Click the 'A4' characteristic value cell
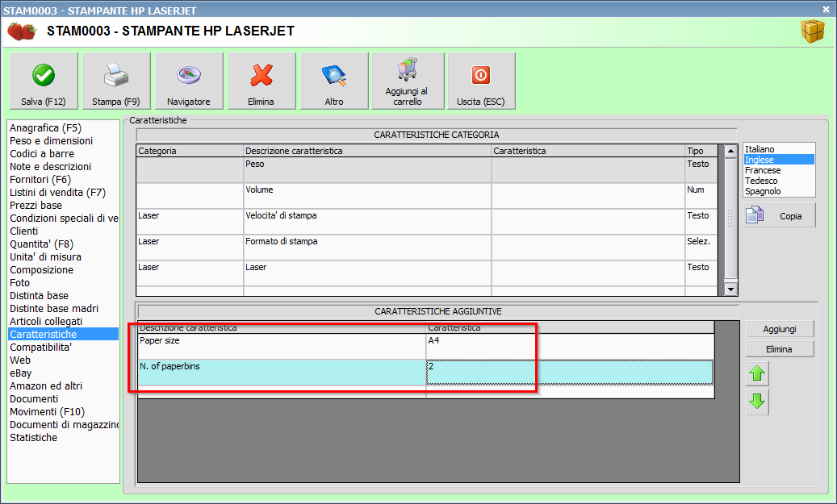837x504 pixels. tap(570, 346)
